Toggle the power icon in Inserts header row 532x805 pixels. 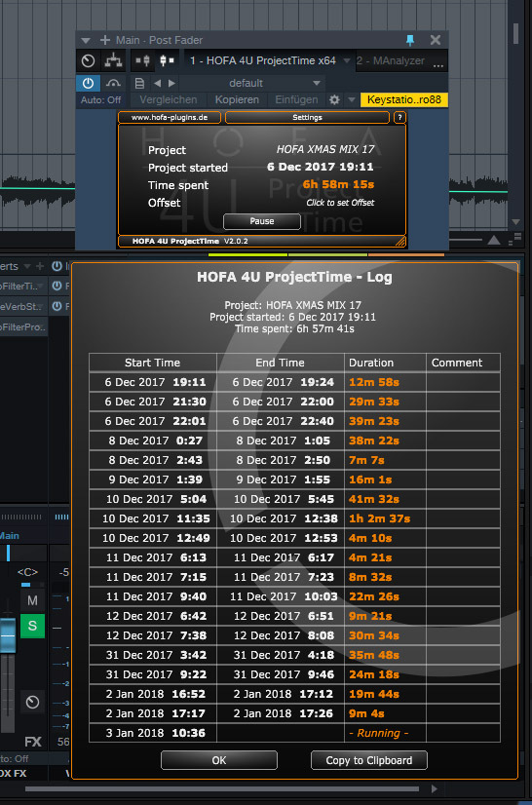57,266
